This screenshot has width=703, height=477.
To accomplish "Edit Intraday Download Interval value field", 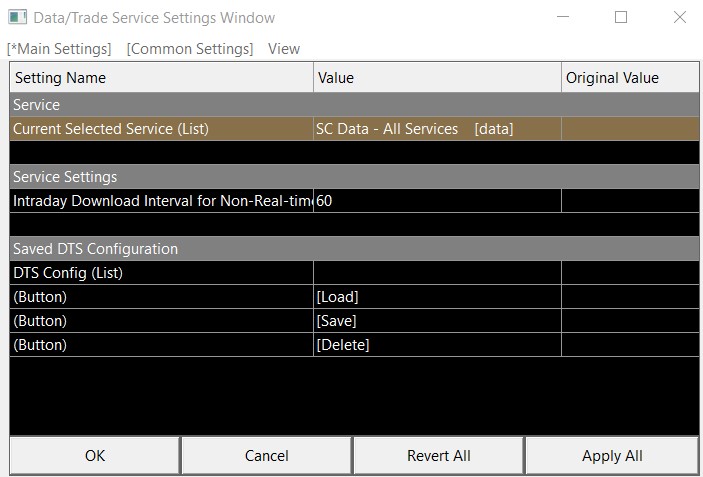I will [x=437, y=201].
